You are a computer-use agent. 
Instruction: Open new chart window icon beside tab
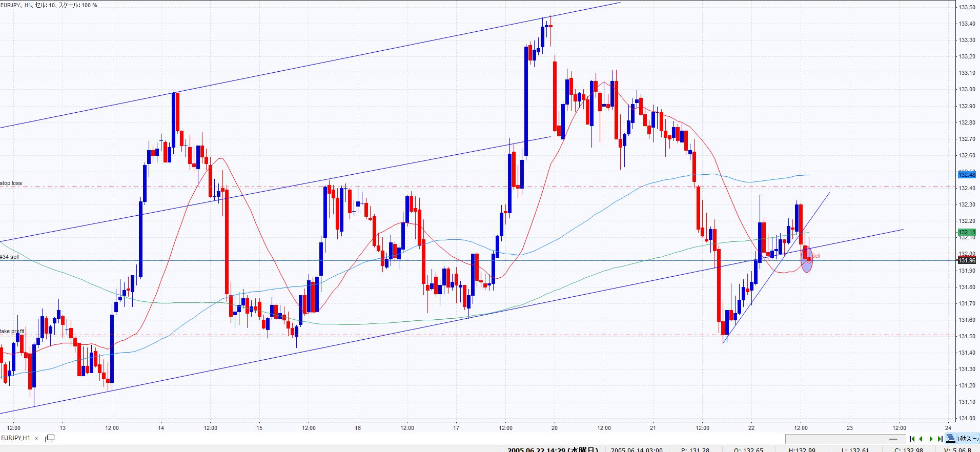tap(50, 438)
